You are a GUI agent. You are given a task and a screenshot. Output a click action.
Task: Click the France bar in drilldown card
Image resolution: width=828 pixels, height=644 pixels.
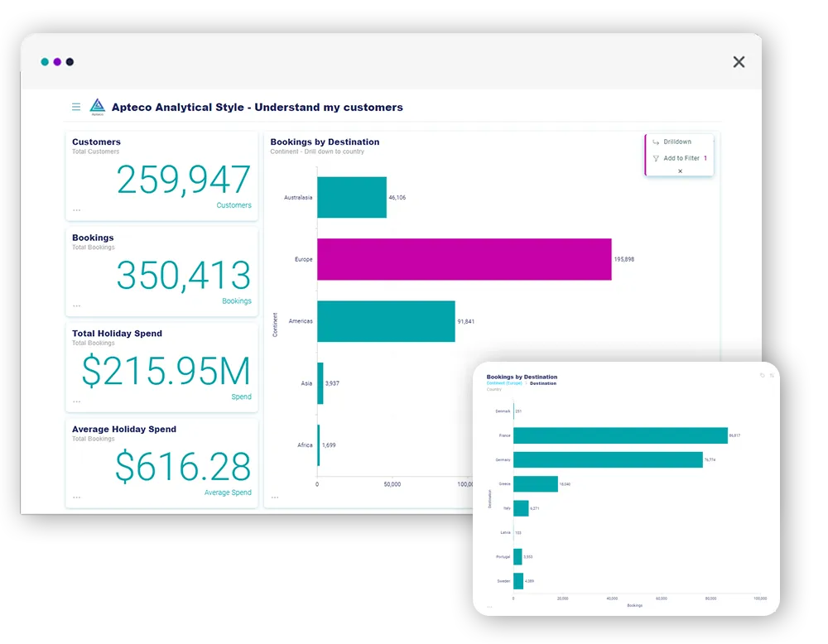tap(620, 435)
